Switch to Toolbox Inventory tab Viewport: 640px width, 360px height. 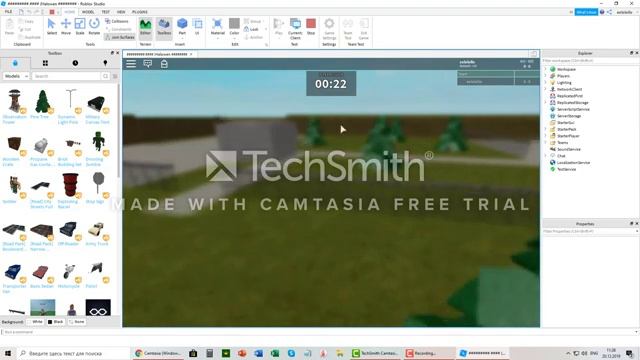(45, 63)
